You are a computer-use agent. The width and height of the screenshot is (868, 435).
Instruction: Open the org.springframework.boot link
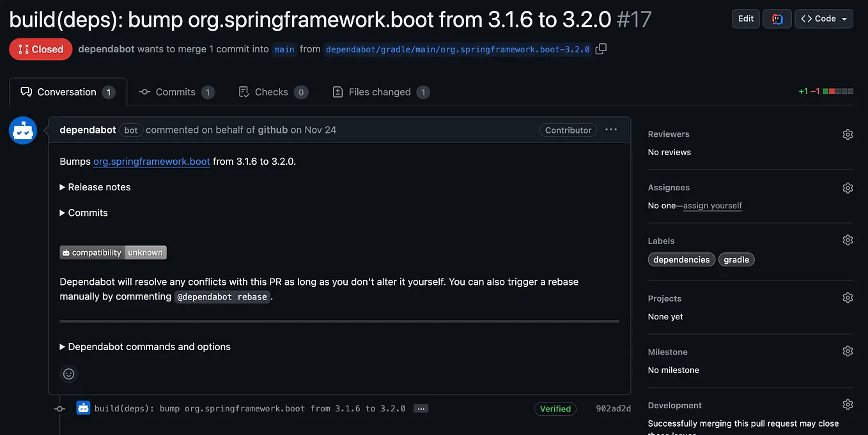151,161
